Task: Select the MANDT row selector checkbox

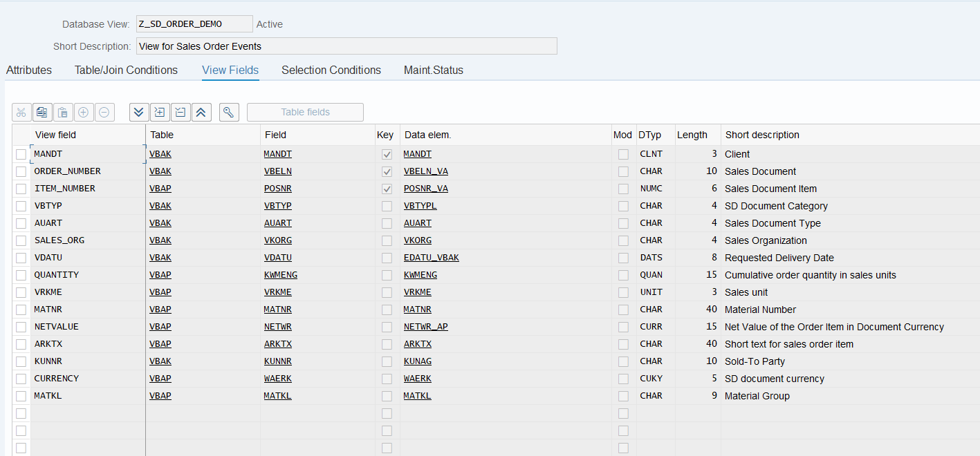Action: 21,154
